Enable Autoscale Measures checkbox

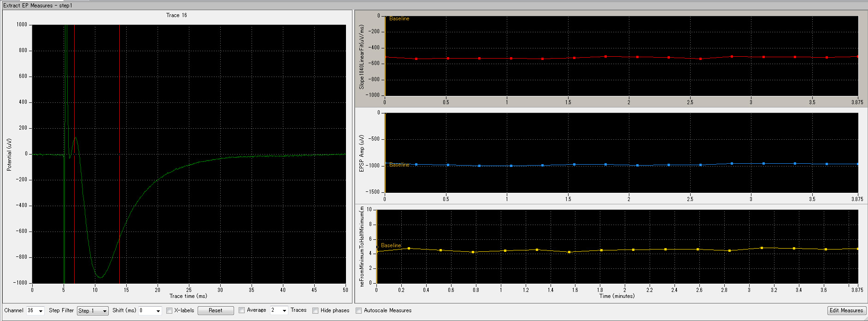click(359, 311)
